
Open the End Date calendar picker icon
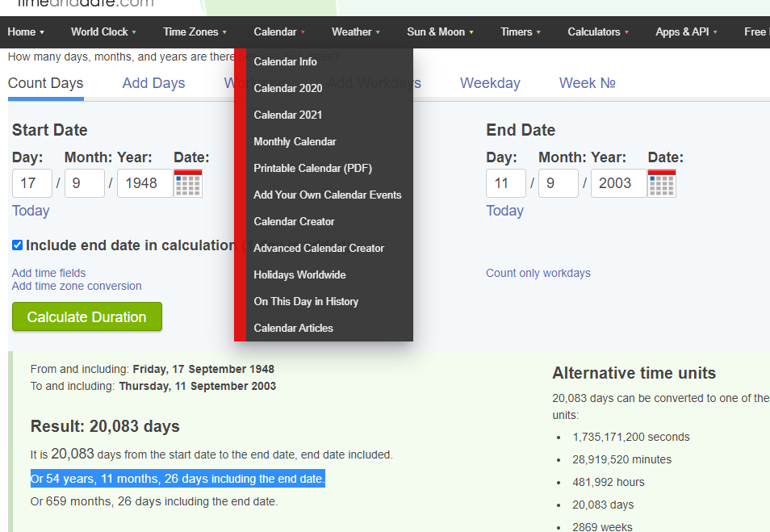[662, 183]
